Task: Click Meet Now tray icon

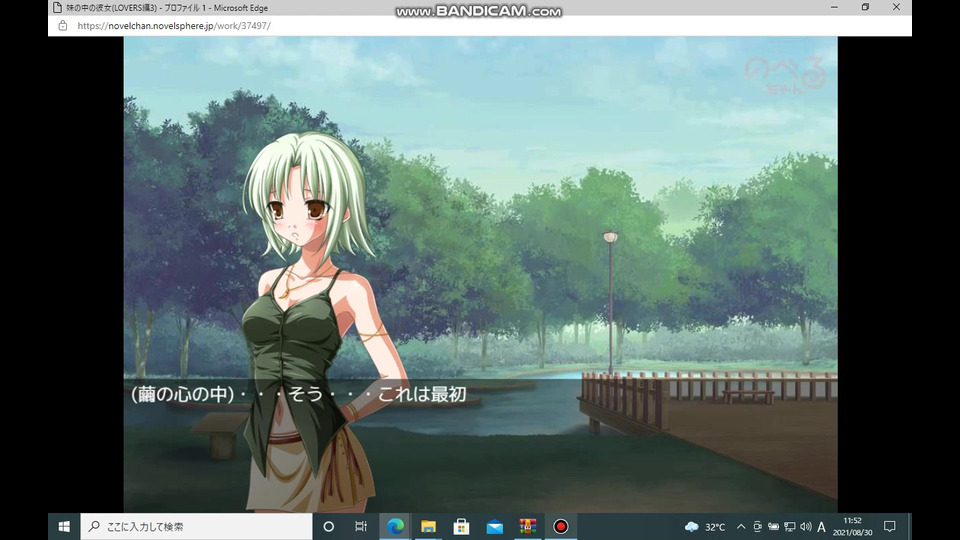Action: (x=757, y=527)
